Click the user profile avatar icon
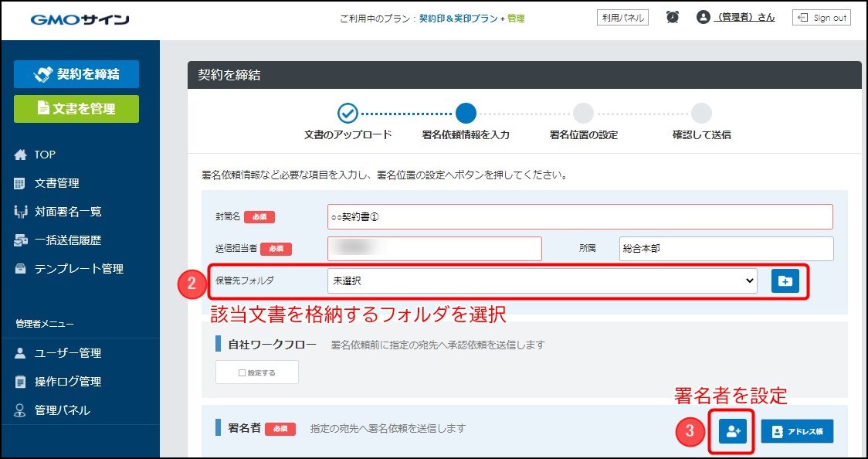Viewport: 868px width, 459px height. click(x=703, y=17)
